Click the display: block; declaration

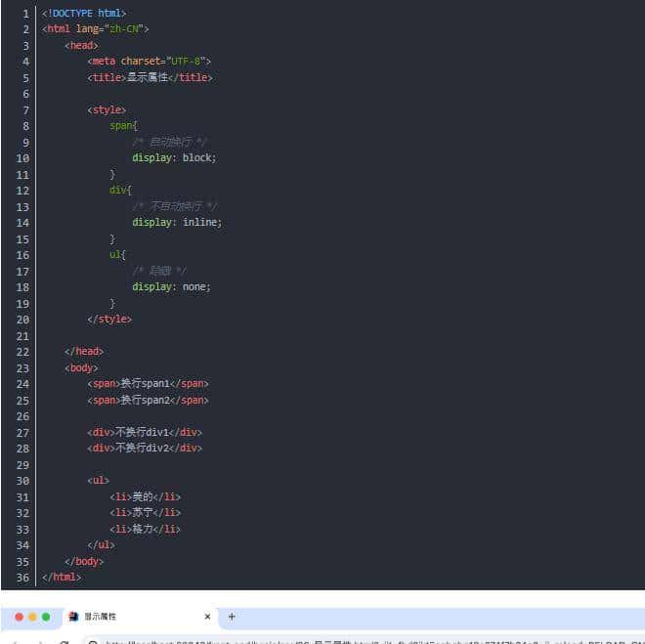174,157
